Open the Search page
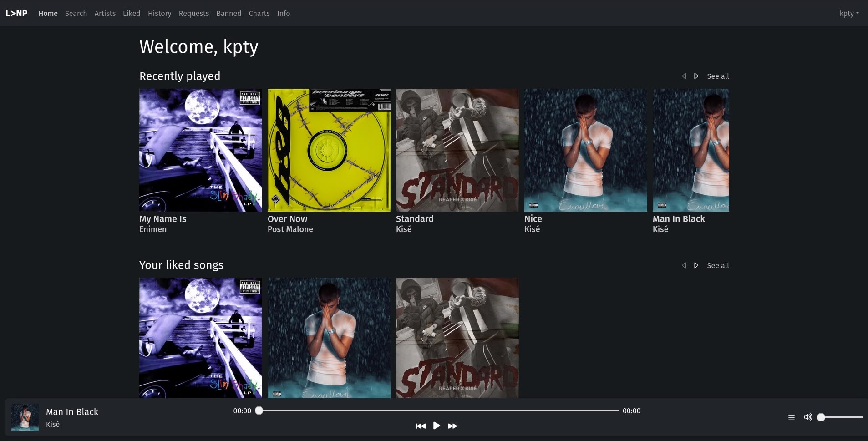 click(x=76, y=13)
